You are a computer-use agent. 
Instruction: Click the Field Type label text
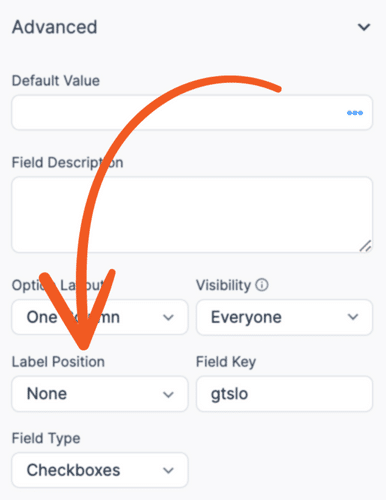click(x=46, y=438)
